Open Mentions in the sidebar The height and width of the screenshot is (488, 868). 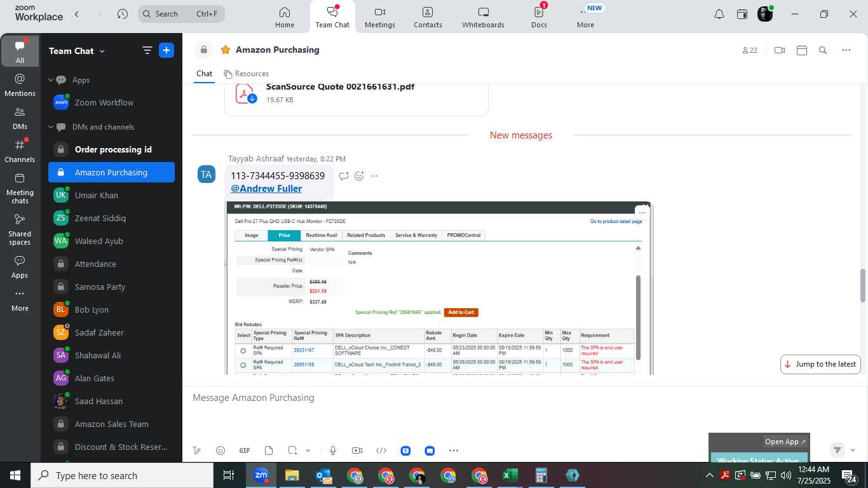click(20, 85)
